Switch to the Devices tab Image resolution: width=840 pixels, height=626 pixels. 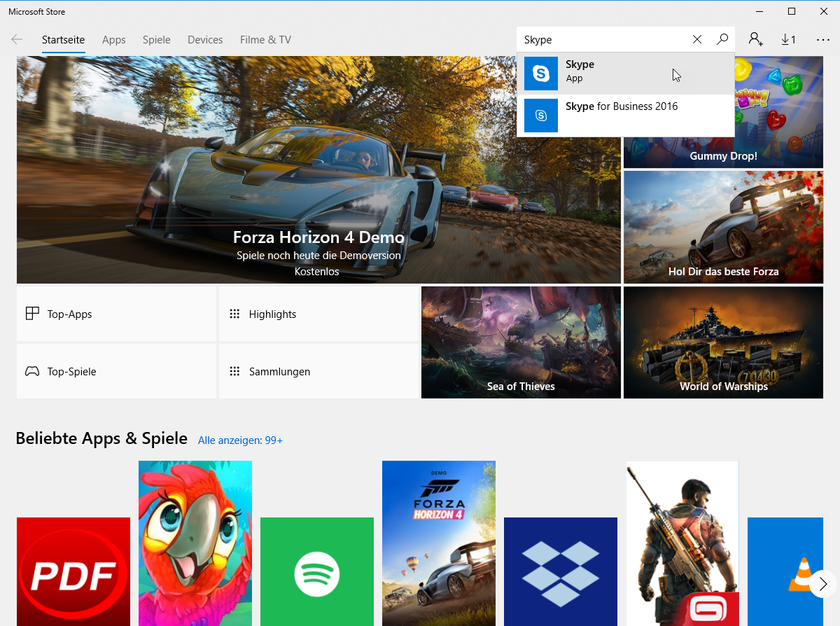[x=205, y=40]
